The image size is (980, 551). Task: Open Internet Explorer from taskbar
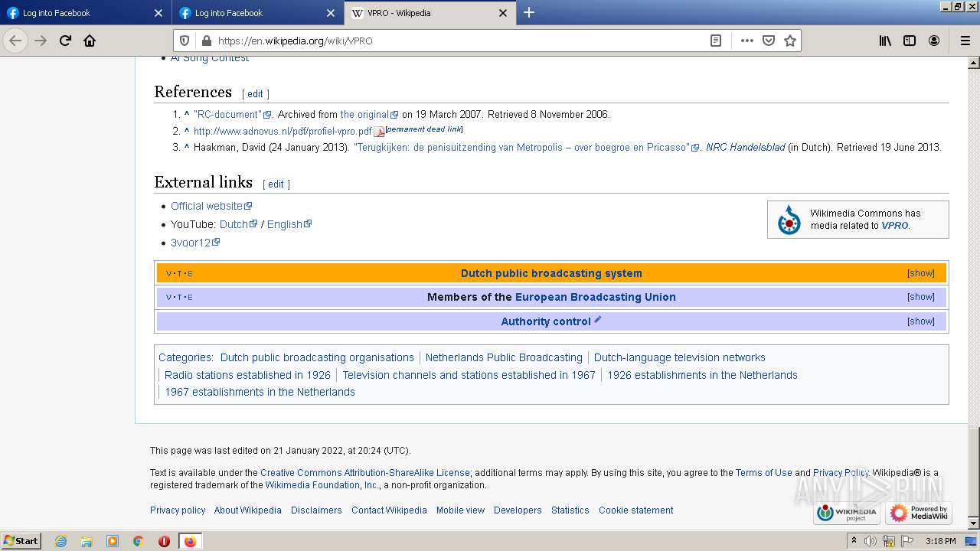[61, 541]
